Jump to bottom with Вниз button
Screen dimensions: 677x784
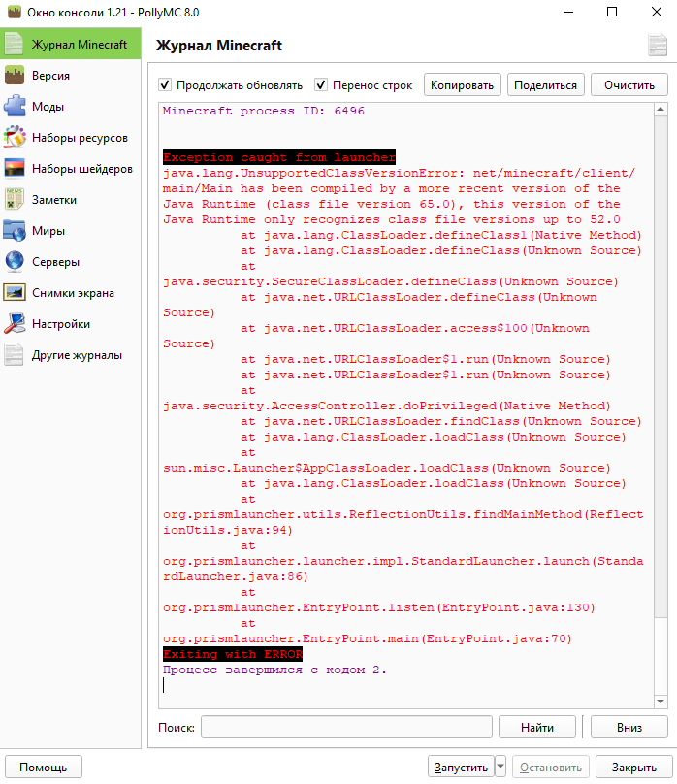[629, 727]
